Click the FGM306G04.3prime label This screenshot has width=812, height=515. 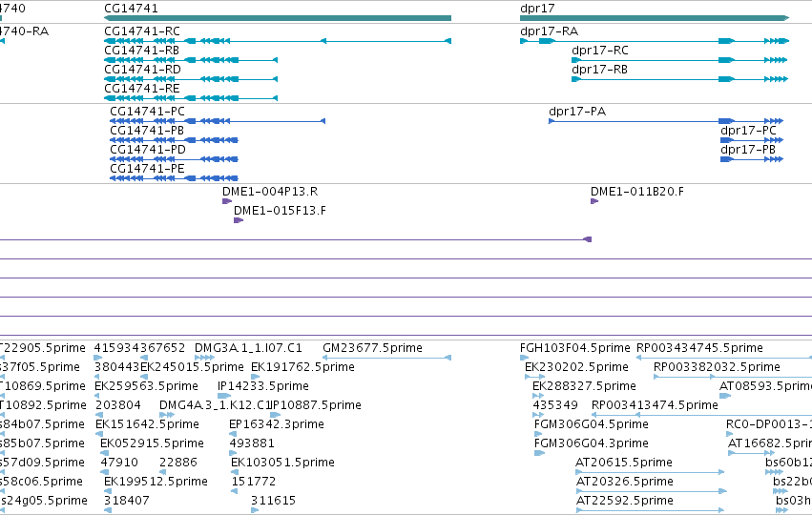coord(591,443)
